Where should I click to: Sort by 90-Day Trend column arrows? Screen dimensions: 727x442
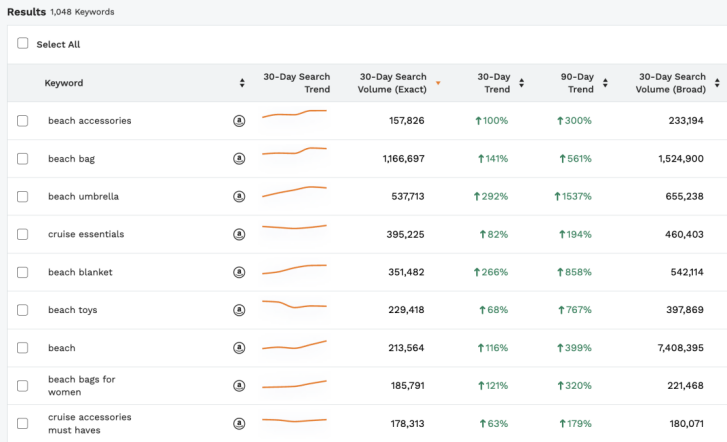(605, 83)
